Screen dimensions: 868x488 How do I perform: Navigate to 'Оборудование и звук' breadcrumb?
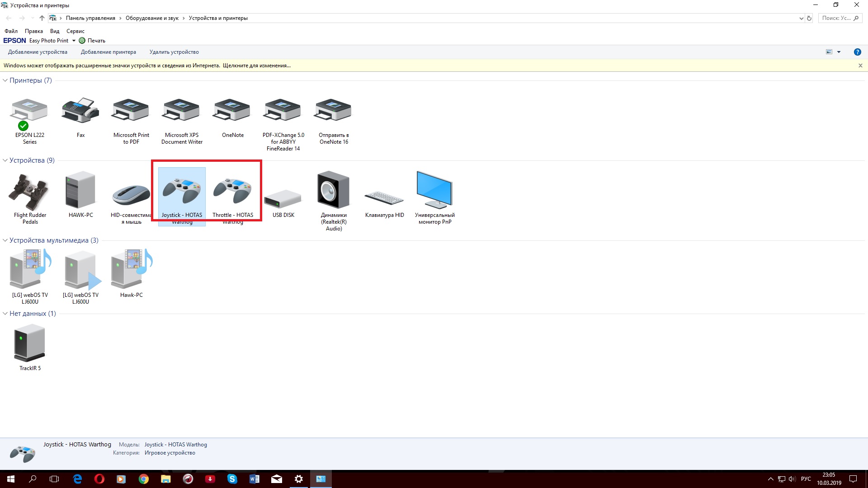click(x=152, y=18)
